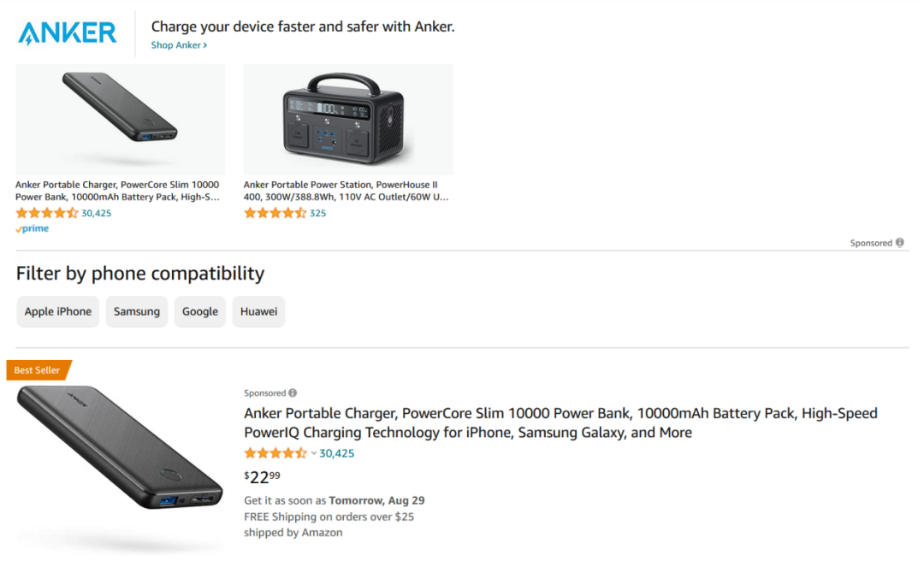Open the Anker PowerCore Slim ad title
Image resolution: width=924 pixels, height=567 pixels.
pos(117,191)
